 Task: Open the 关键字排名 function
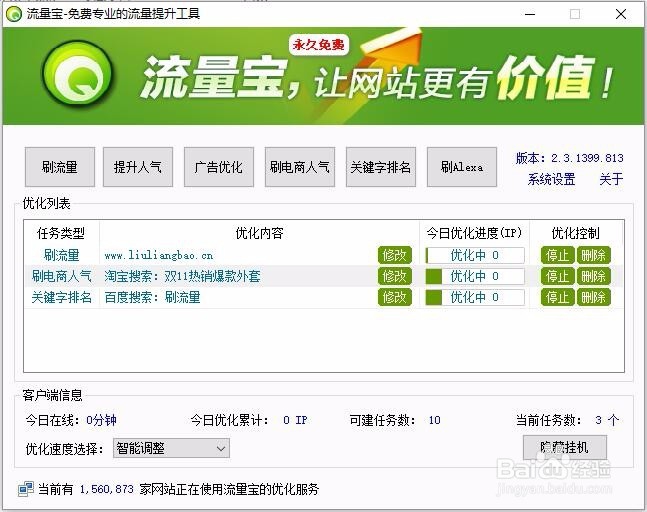(x=381, y=167)
